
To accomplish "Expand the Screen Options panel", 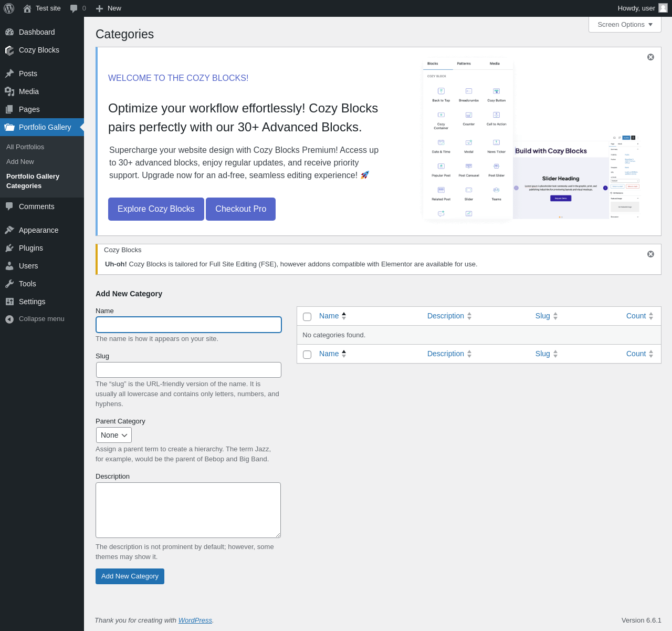I will tap(625, 25).
